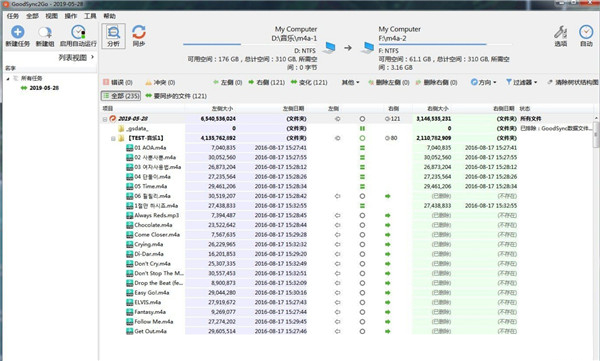
Task: Click the green right arrow for Fantasy.m4a
Action: 388,312
